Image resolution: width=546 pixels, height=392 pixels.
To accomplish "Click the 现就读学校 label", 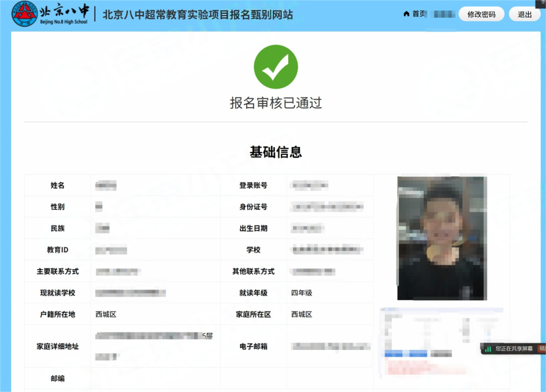I will tap(58, 293).
